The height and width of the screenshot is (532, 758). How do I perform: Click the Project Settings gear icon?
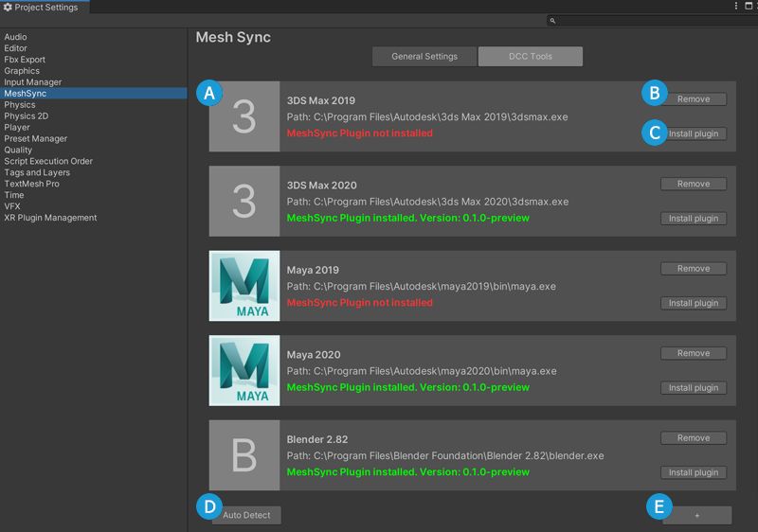coord(8,8)
